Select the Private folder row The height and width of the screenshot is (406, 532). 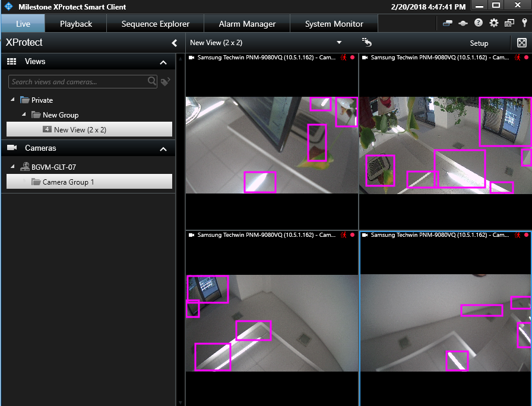[x=42, y=100]
